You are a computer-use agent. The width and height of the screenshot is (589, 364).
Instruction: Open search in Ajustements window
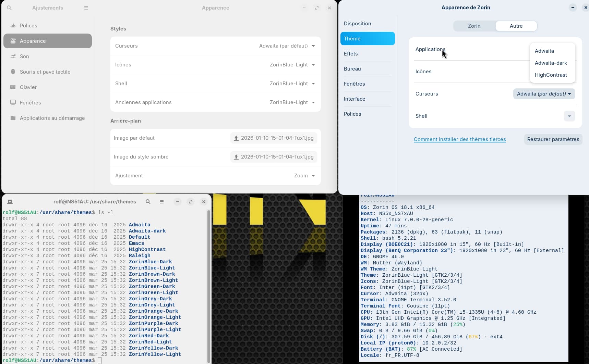coord(9,8)
